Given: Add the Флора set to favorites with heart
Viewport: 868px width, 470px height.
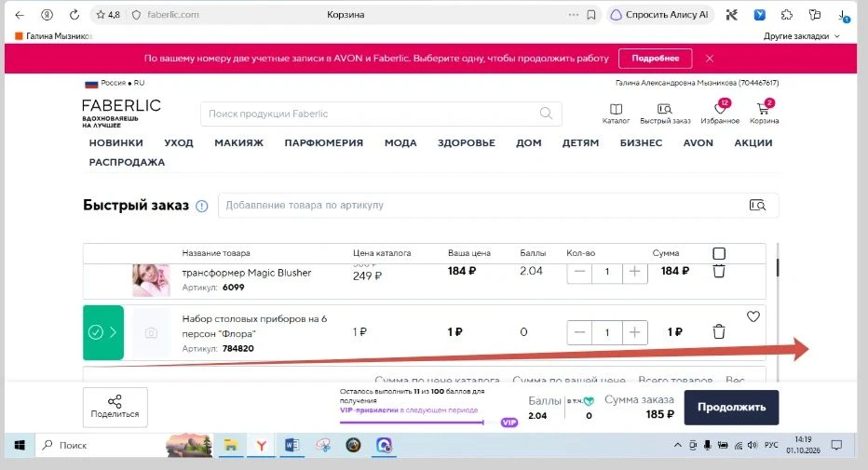Looking at the screenshot, I should click(x=753, y=316).
